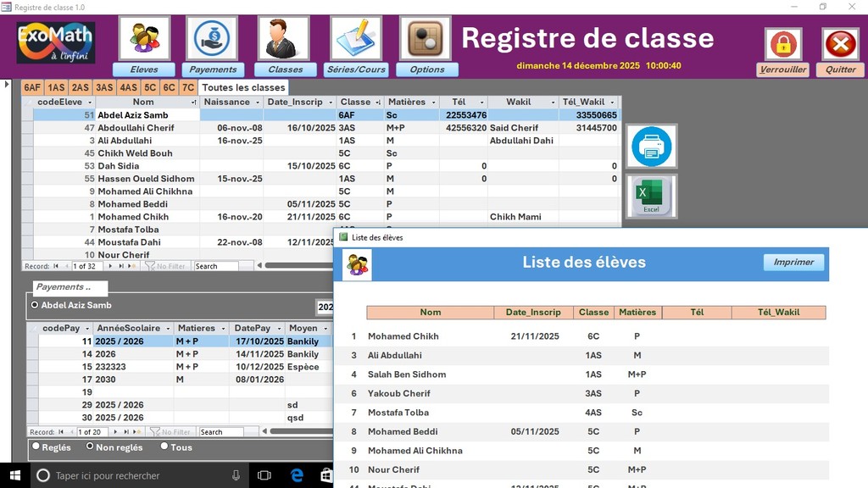Open the Classes businessman icon

pyautogui.click(x=283, y=38)
